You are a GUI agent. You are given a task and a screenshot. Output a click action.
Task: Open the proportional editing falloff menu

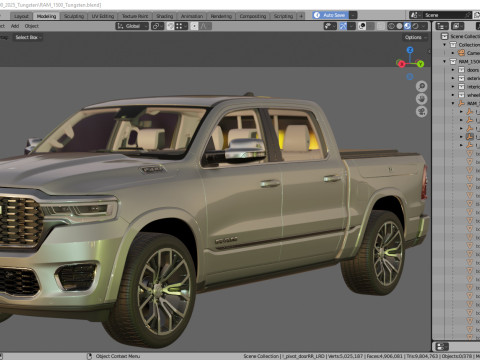pyautogui.click(x=206, y=26)
